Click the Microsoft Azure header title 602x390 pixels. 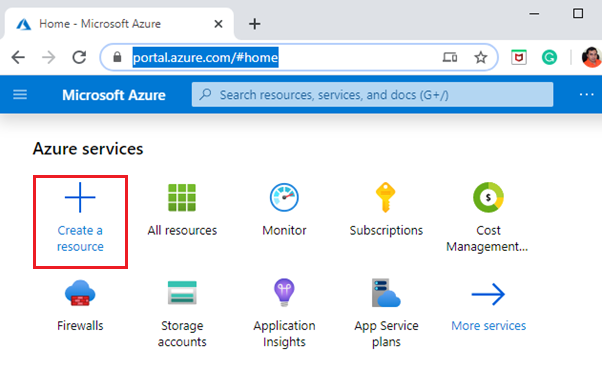click(x=114, y=95)
